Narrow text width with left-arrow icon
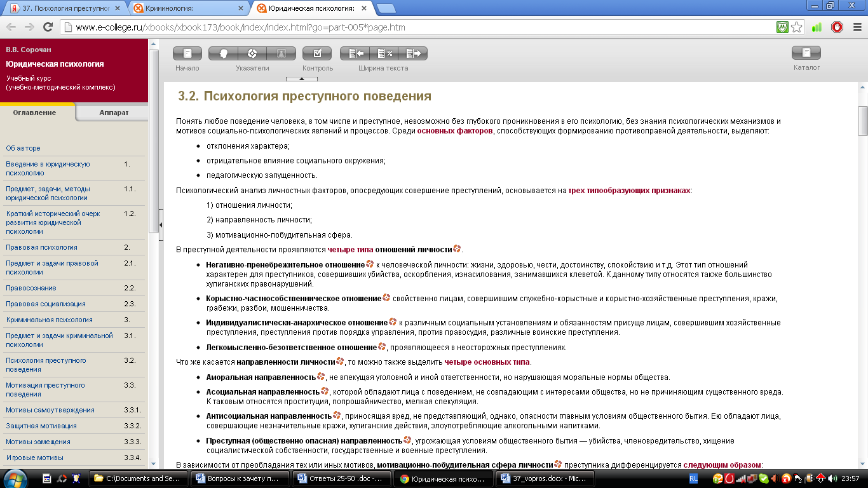 (x=355, y=53)
